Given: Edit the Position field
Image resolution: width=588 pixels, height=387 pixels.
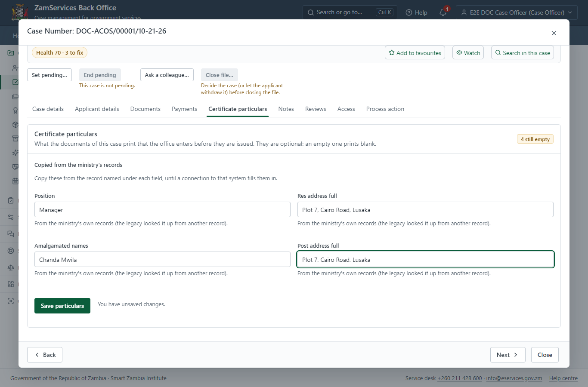Looking at the screenshot, I should [x=162, y=209].
